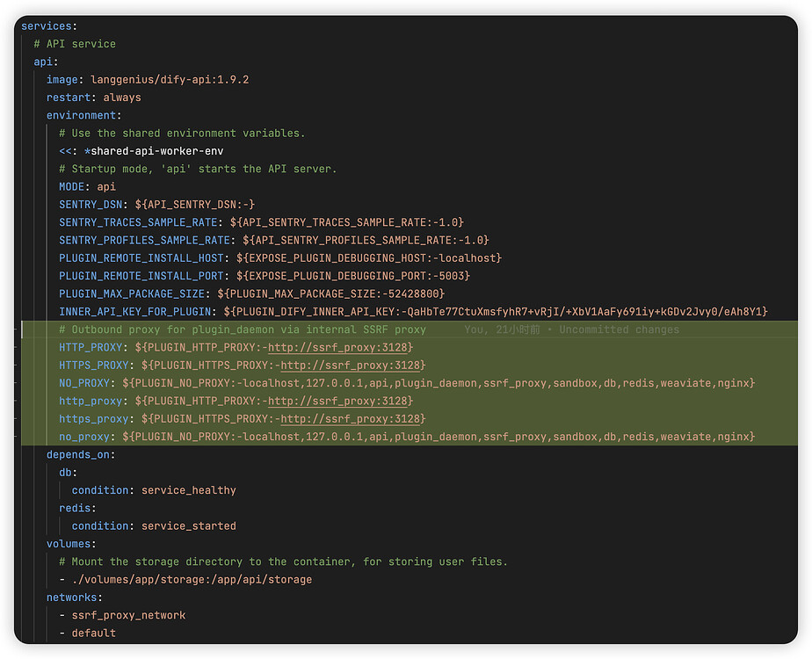This screenshot has width=812, height=659.
Task: Click the "SENTRY_DSN" key
Action: [x=91, y=205]
